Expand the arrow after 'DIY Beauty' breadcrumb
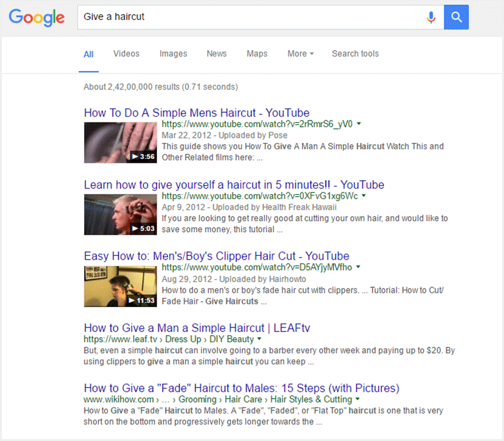The height and width of the screenshot is (441, 504). pos(259,339)
